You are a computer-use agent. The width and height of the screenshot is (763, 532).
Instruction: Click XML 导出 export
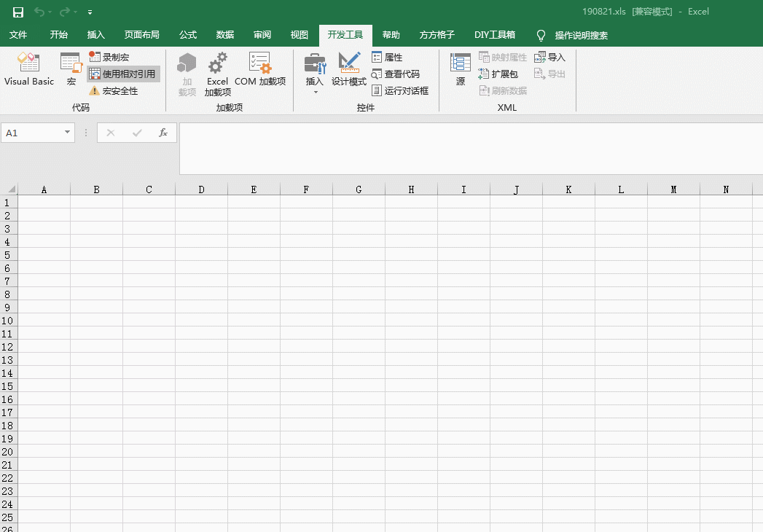[549, 74]
